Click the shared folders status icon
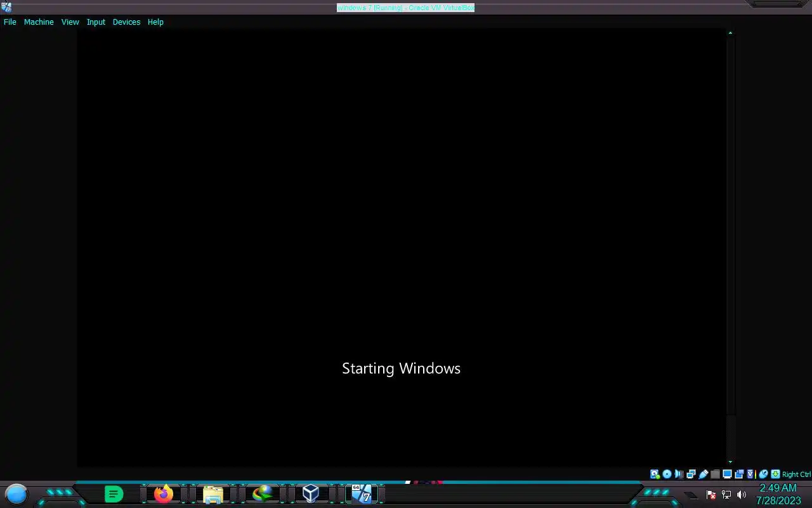This screenshot has height=508, width=812. coord(715,474)
